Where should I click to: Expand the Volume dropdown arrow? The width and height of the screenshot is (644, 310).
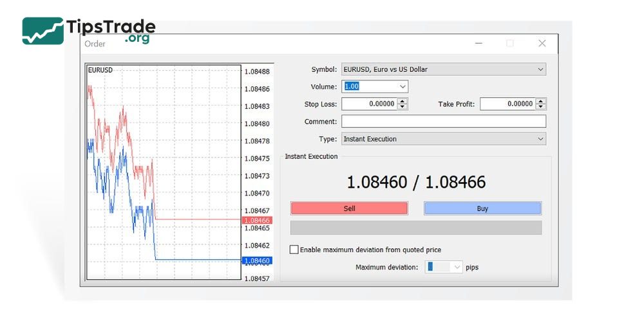pos(402,87)
